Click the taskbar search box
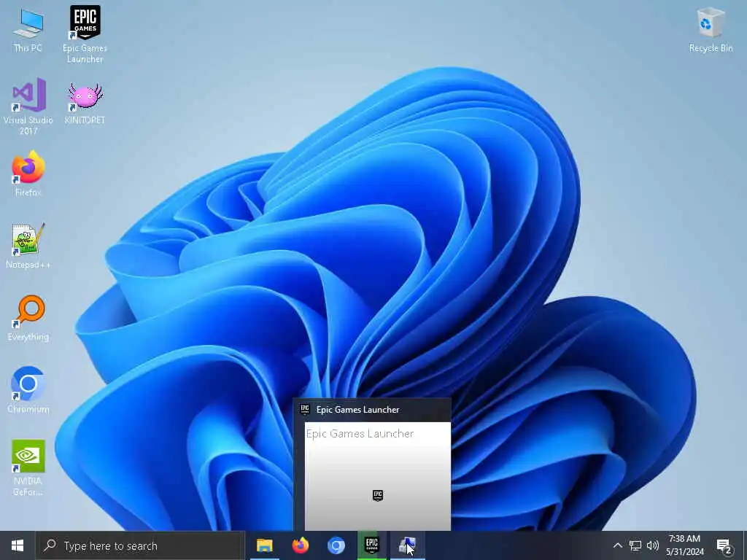 (141, 545)
